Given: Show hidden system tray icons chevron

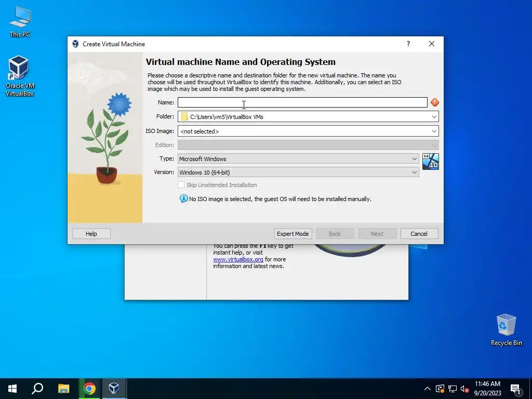Looking at the screenshot, I should [x=428, y=389].
